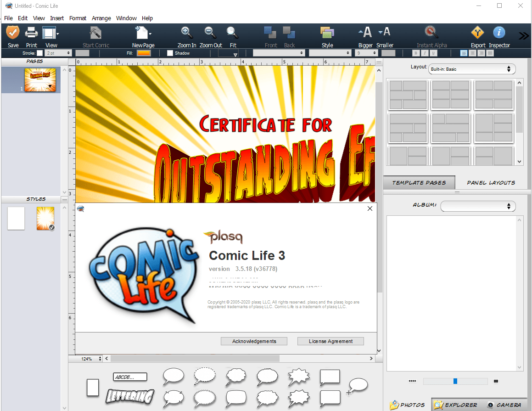Select the top rectangular speech balloon
The width and height of the screenshot is (532, 411).
point(330,377)
